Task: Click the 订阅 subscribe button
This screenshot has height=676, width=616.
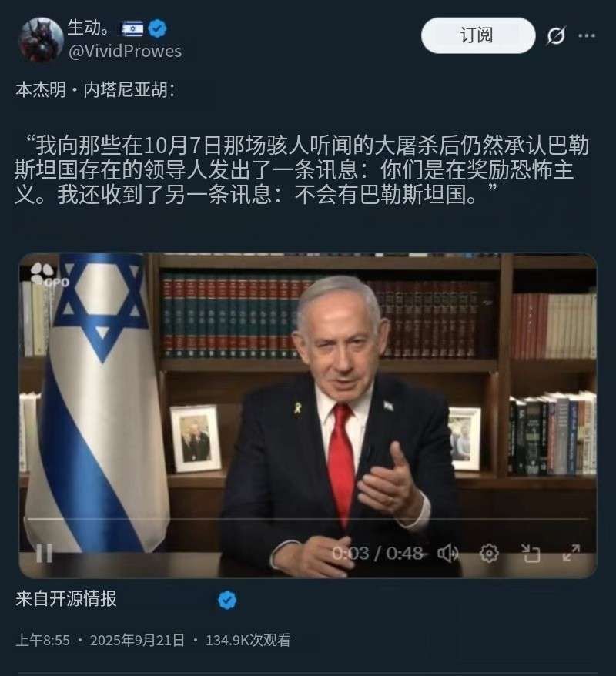Action: point(477,35)
